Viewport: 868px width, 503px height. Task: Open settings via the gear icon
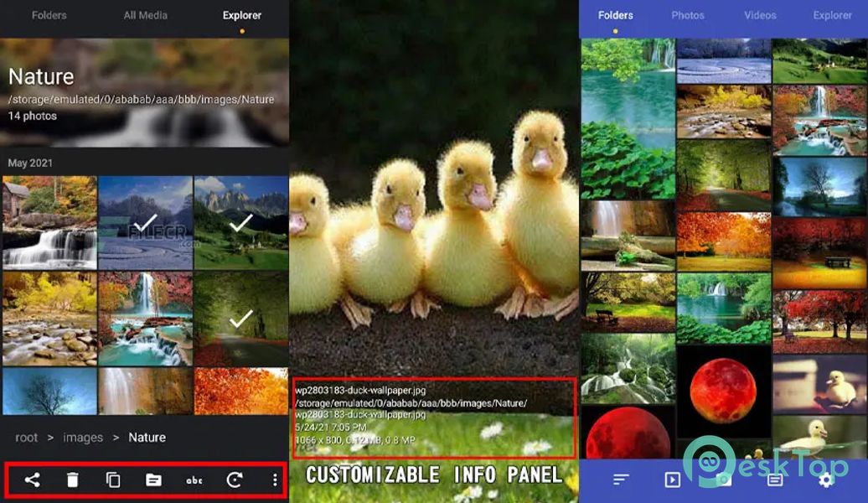point(825,480)
